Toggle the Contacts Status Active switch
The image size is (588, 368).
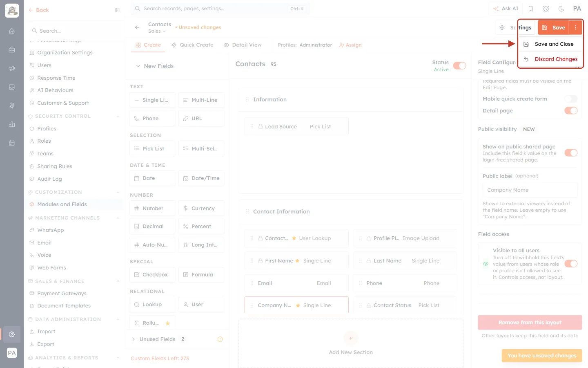[459, 66]
